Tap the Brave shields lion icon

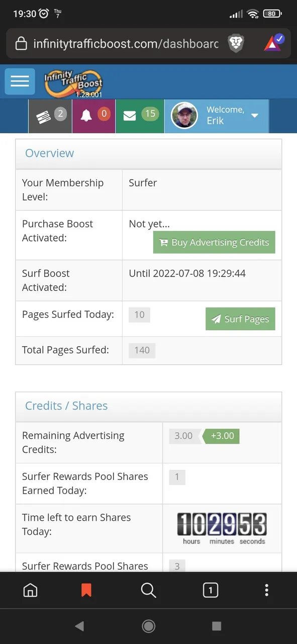[x=236, y=44]
